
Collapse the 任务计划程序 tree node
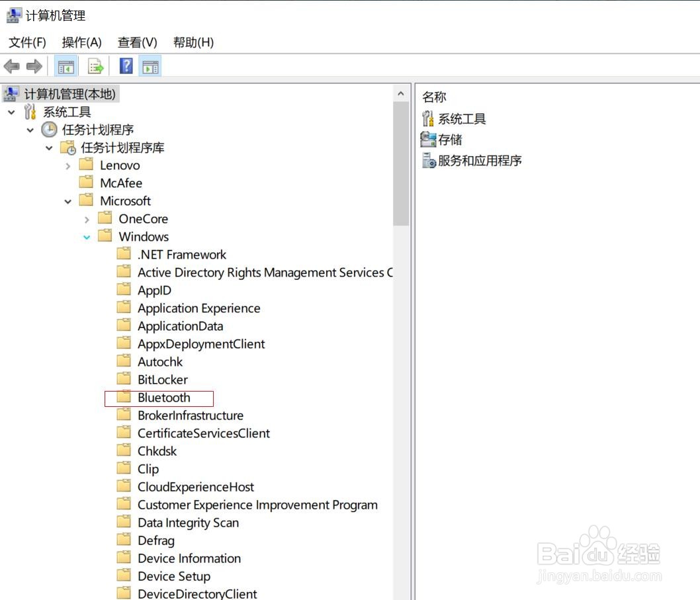point(30,130)
